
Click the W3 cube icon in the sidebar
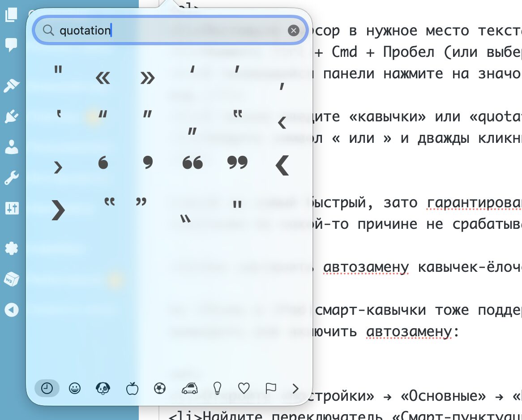tap(11, 279)
